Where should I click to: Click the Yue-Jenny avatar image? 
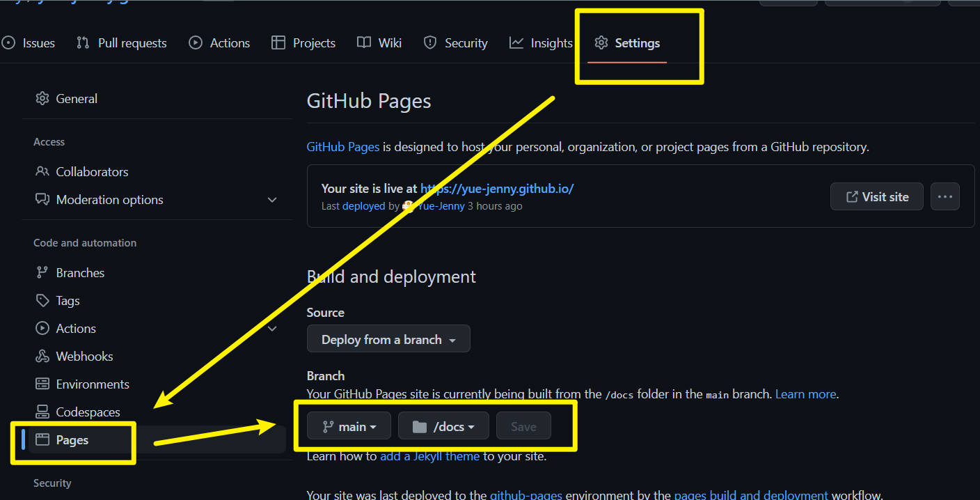click(x=409, y=206)
